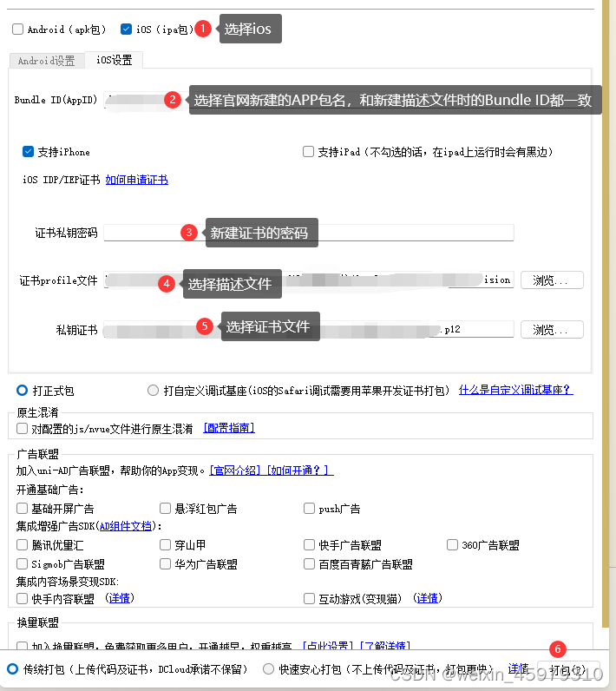Tick the 穿山甲 checkbox
The image size is (616, 691).
coord(165,545)
